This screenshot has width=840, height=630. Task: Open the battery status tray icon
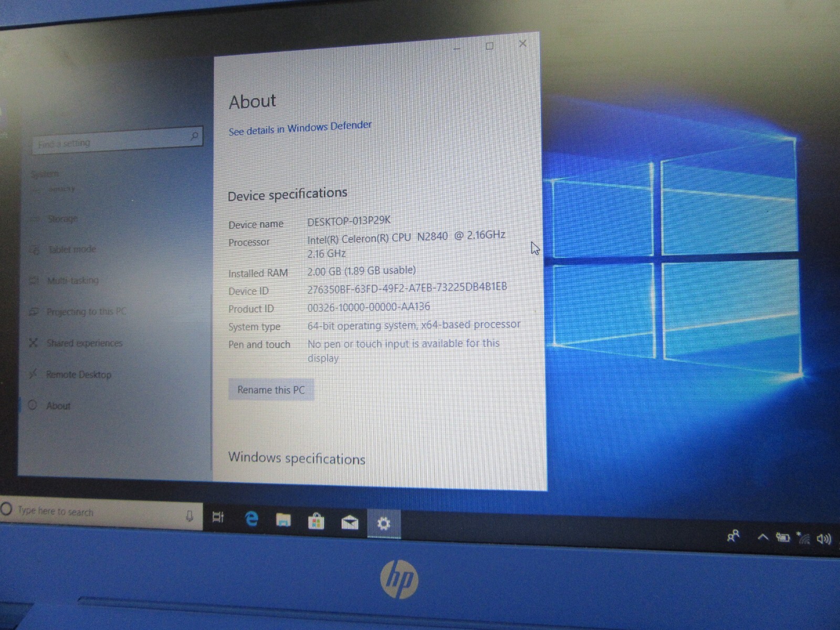pyautogui.click(x=783, y=537)
